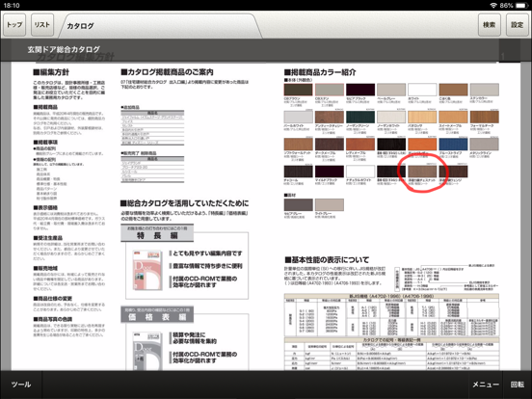Tap the 特長編 header box

[157, 233]
